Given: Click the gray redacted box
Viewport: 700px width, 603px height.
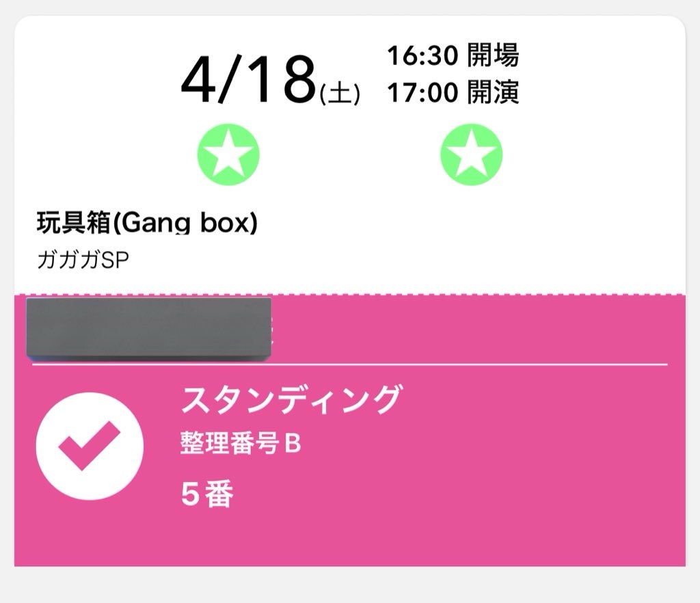Looking at the screenshot, I should click(148, 327).
